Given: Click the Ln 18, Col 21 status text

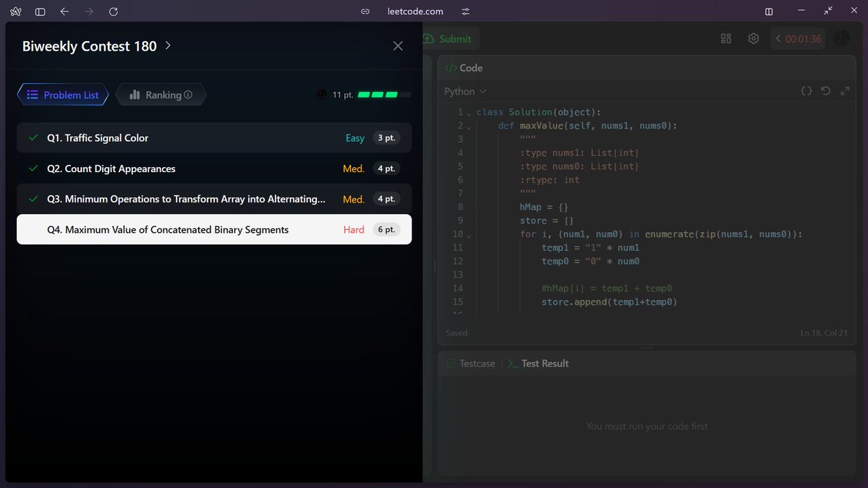Looking at the screenshot, I should (x=825, y=333).
